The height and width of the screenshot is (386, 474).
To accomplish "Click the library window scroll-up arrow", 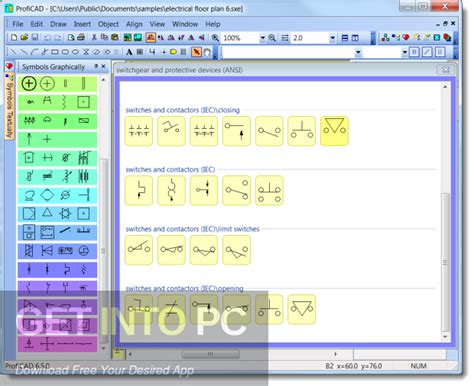I will [445, 87].
